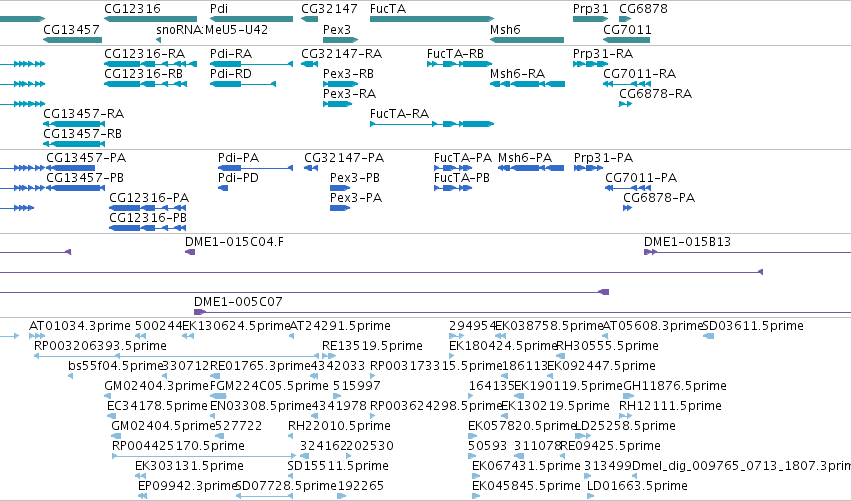851x501 pixels.
Task: Select the DME1-015C04.F clone glyph
Action: pyautogui.click(x=190, y=252)
